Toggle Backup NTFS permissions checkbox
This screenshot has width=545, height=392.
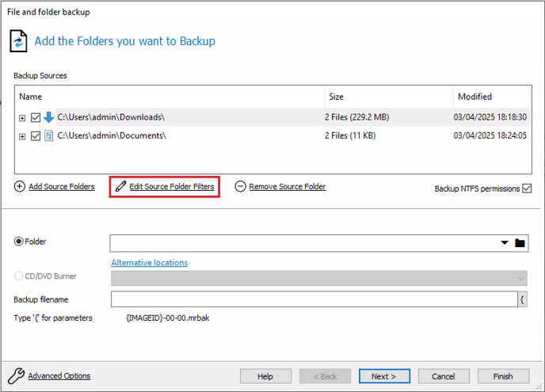pyautogui.click(x=527, y=188)
